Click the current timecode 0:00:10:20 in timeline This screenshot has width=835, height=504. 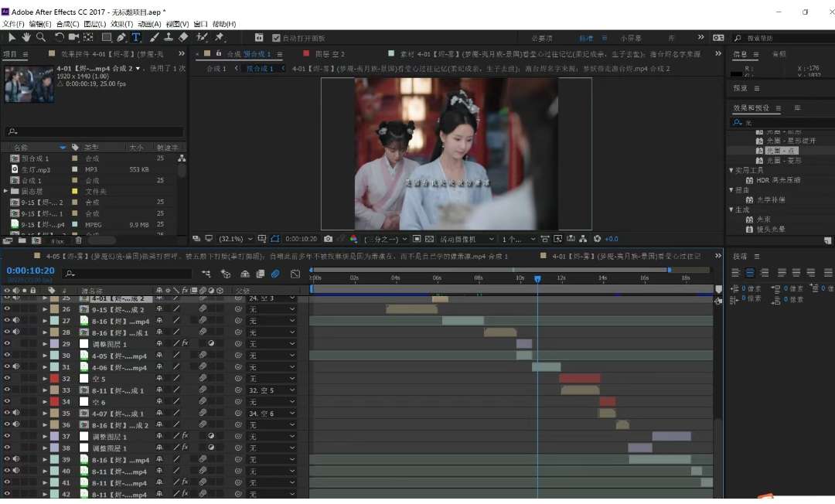31,271
